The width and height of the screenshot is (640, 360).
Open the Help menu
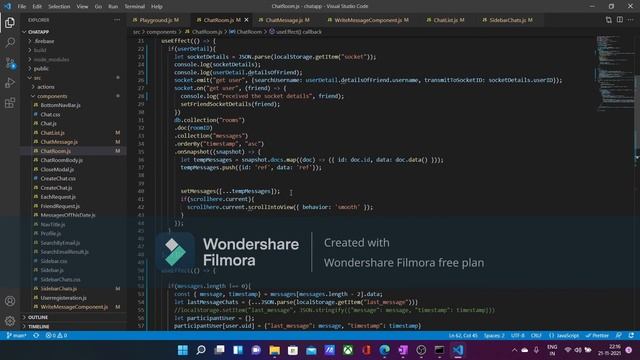point(157,7)
